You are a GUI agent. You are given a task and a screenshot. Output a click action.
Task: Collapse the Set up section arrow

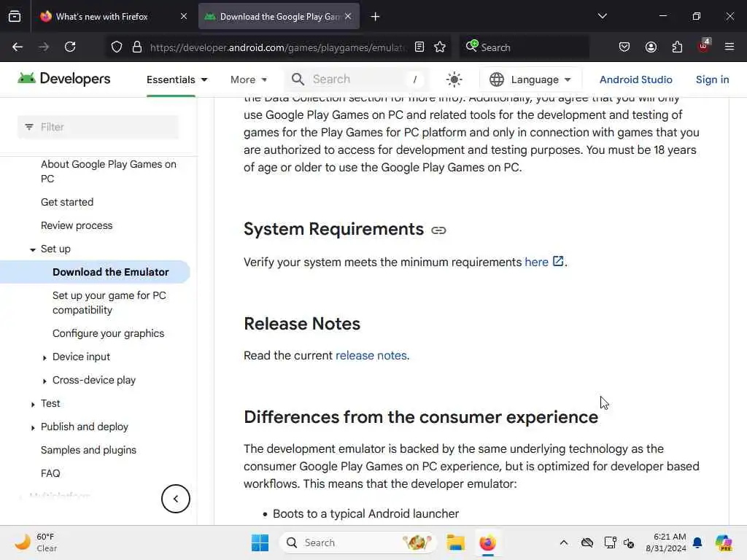coord(32,249)
